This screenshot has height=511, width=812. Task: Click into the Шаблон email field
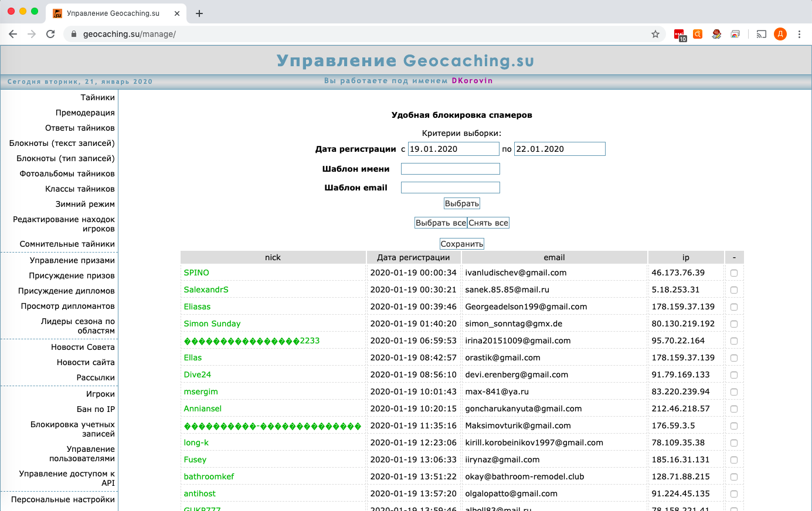[450, 188]
